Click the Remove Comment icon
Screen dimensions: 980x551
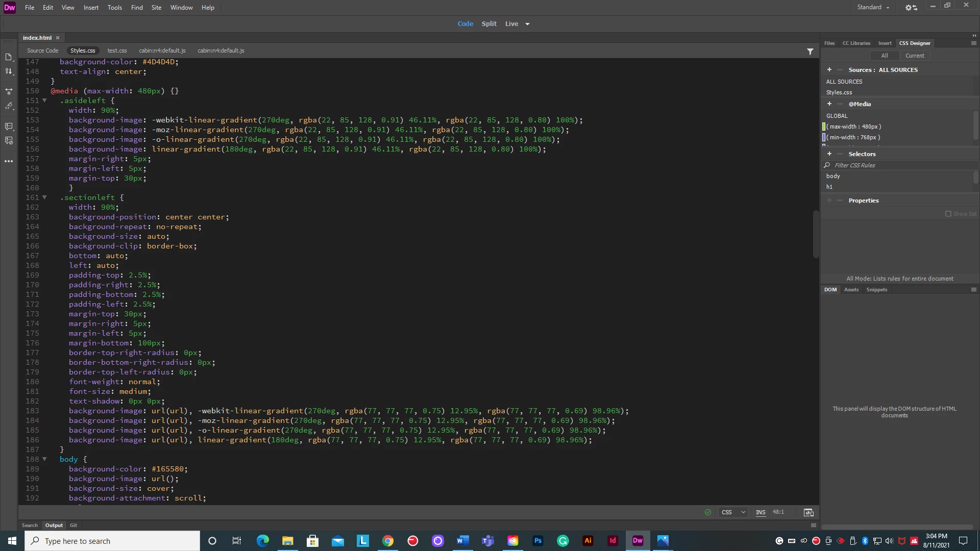point(9,140)
